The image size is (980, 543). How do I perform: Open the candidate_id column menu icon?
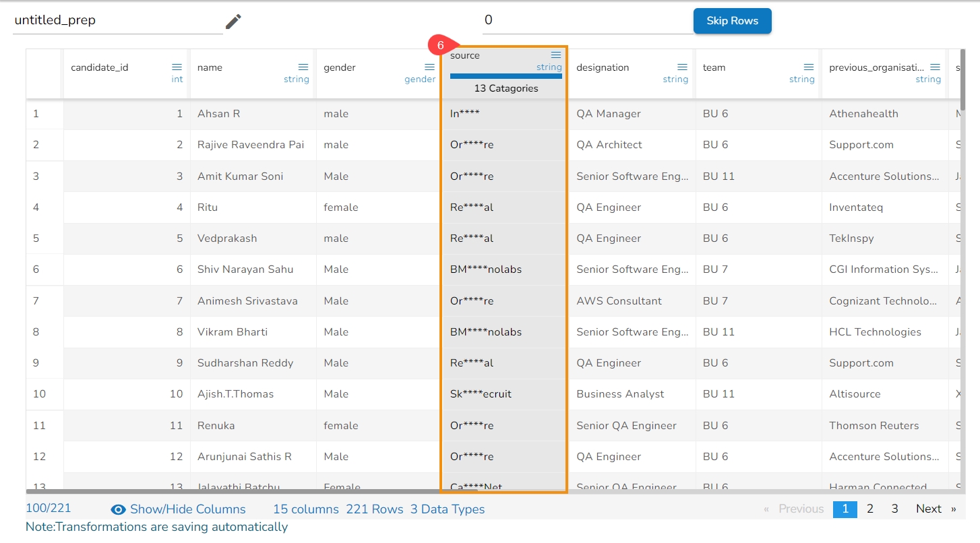[177, 67]
